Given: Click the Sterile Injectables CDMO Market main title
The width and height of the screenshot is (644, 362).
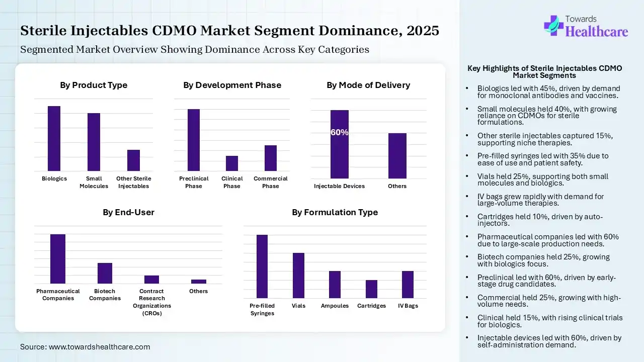Looking at the screenshot, I should click(229, 31).
